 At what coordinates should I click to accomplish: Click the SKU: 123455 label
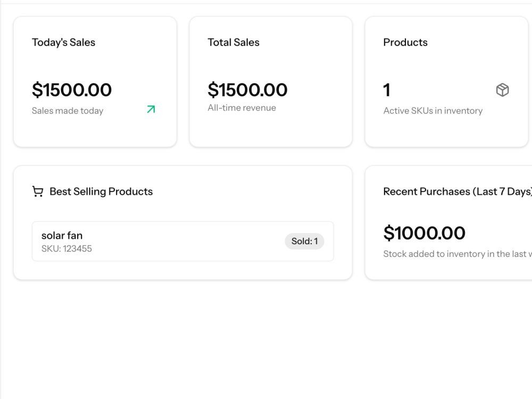(x=66, y=248)
